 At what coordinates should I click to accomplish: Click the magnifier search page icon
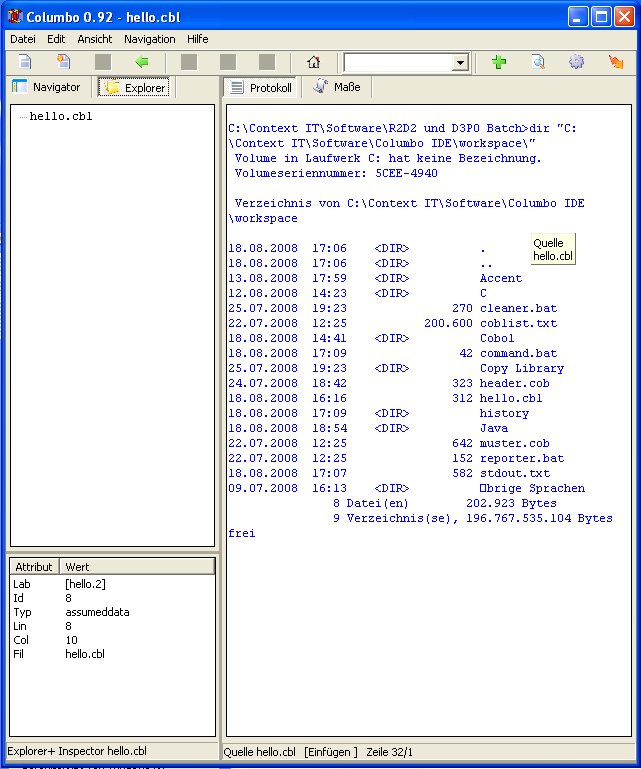pos(538,62)
